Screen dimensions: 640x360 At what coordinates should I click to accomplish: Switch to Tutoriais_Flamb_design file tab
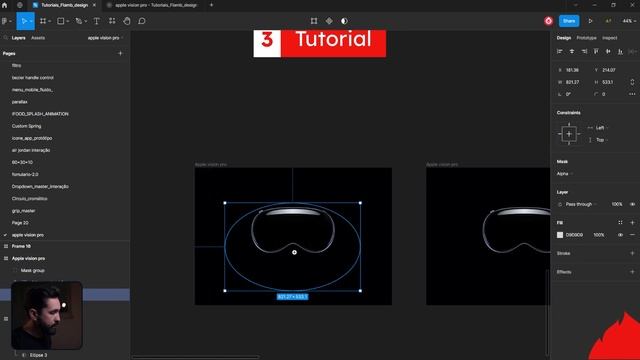(64, 5)
